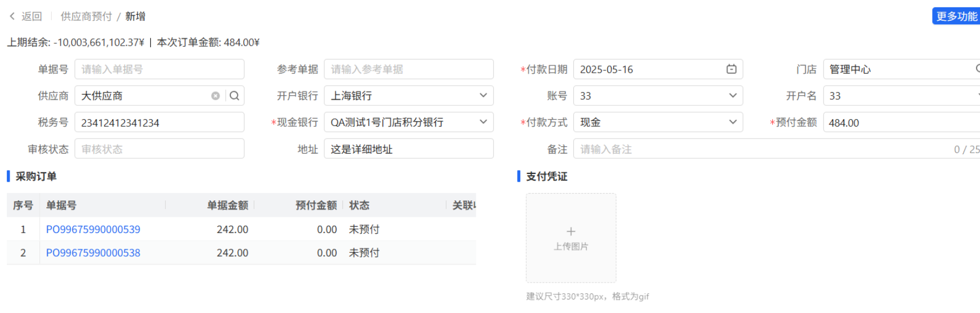
Task: Click the 单据金额 column header
Action: pyautogui.click(x=228, y=205)
